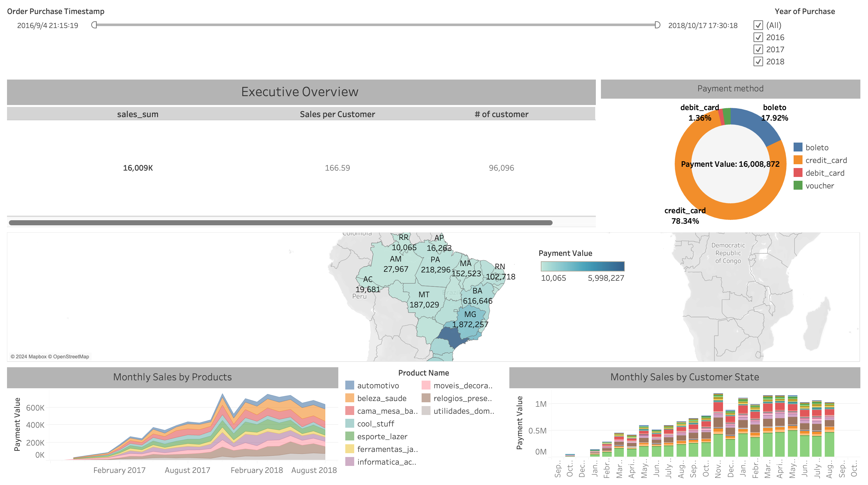Click the horizontal scrollbar under Executive Overview

[280, 222]
